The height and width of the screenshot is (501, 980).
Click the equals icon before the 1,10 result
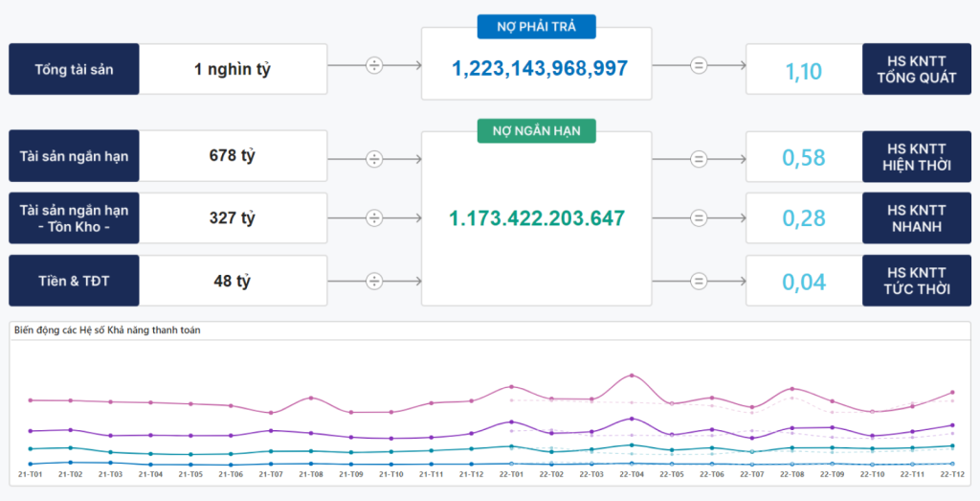point(699,66)
